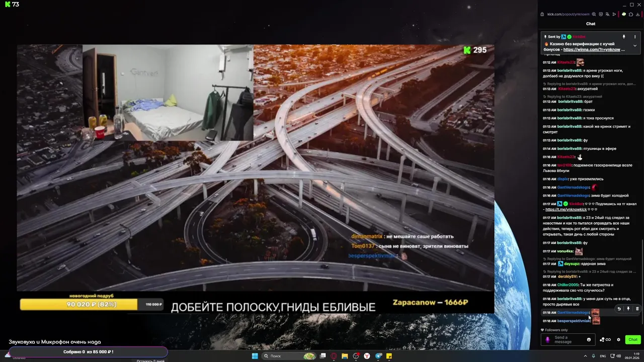Open OBS Studio from taskbar
The width and height of the screenshot is (644, 362).
(356, 356)
